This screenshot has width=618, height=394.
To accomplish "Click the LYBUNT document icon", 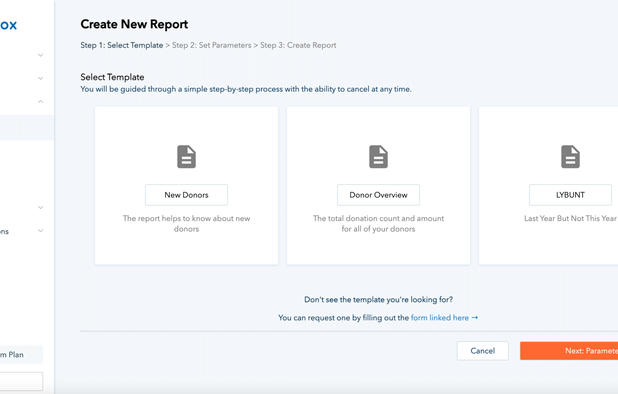I will coord(570,157).
